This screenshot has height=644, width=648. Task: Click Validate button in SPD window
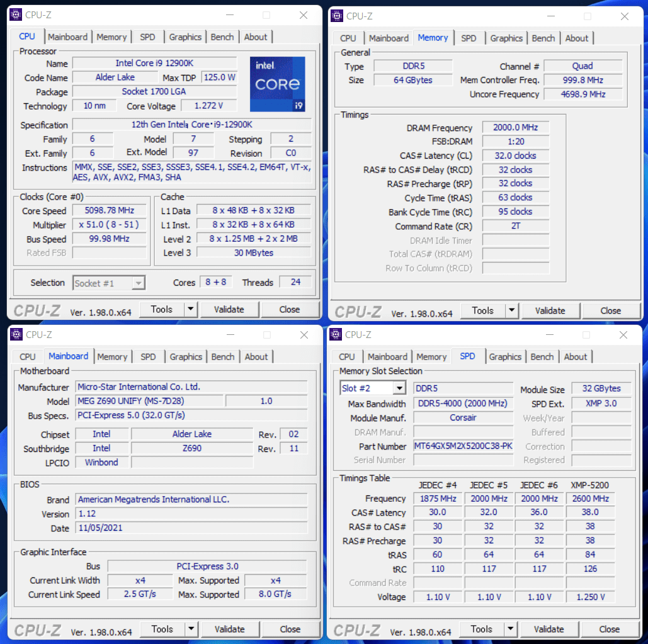tap(549, 629)
